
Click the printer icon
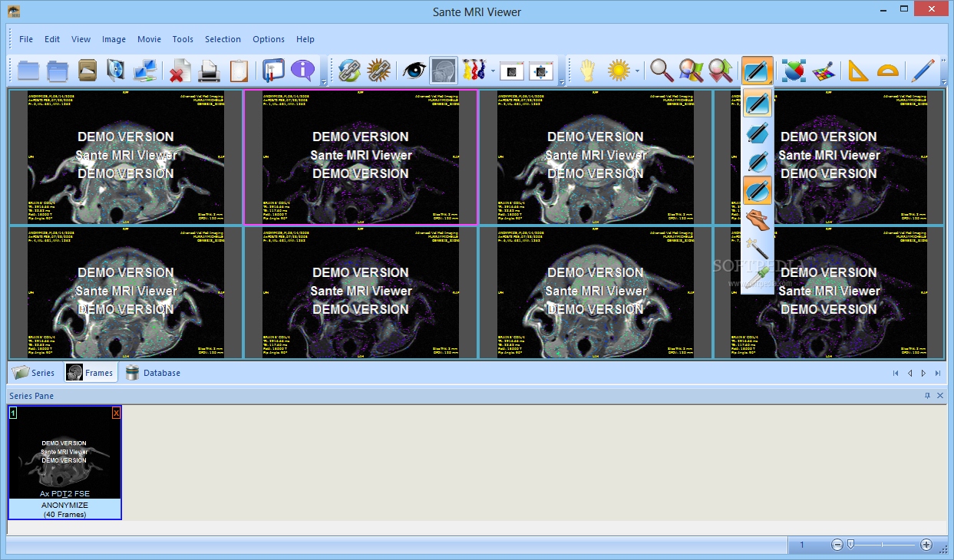coord(210,71)
